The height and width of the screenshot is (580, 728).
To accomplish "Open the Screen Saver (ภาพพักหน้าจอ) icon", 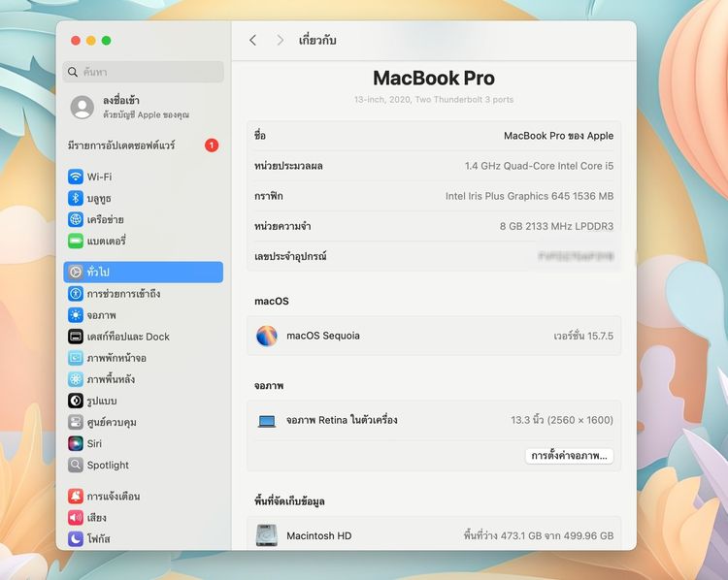I will 75,358.
